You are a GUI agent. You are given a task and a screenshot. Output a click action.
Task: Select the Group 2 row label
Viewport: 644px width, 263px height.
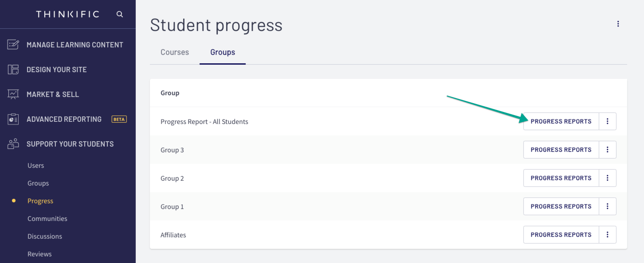click(x=173, y=178)
